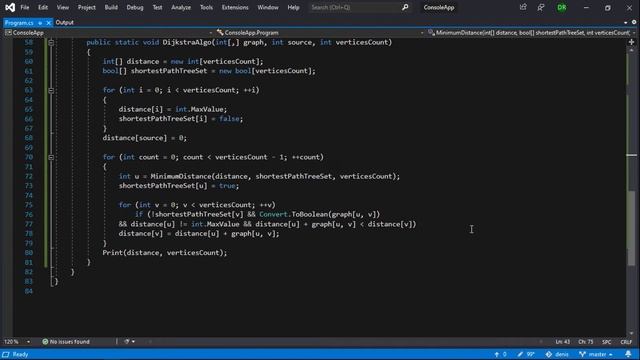Close the Program.cs tab
Image resolution: width=640 pixels, height=360 pixels.
click(48, 23)
